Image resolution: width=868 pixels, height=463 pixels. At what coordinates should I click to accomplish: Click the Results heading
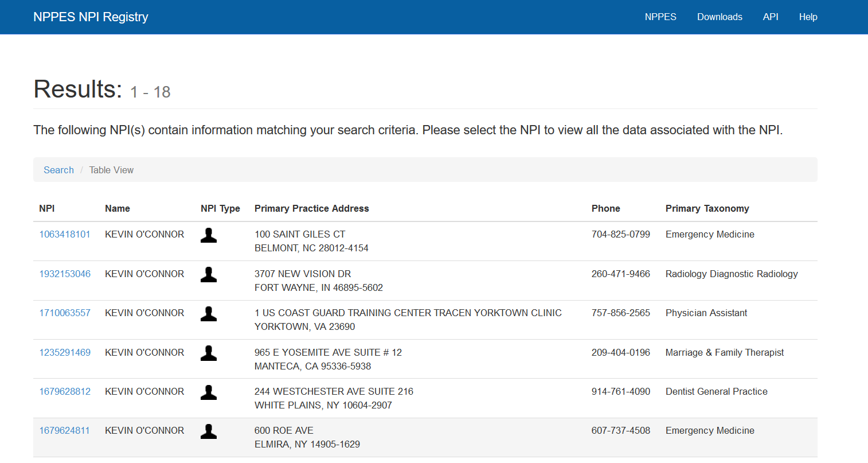coord(78,89)
